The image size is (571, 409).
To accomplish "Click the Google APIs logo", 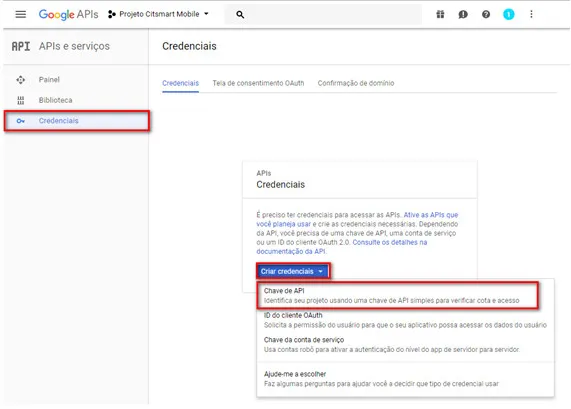I will coord(68,14).
